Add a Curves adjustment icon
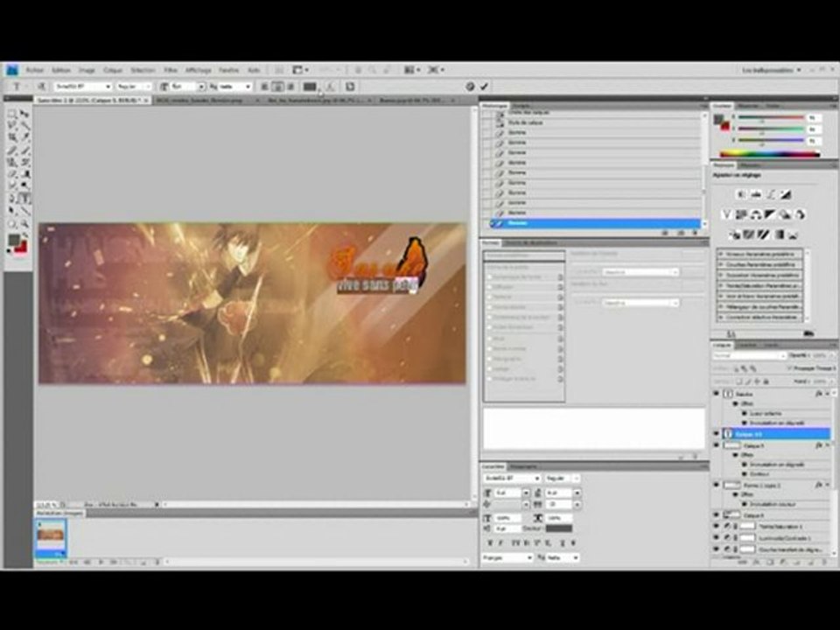This screenshot has width=840, height=630. tap(770, 194)
